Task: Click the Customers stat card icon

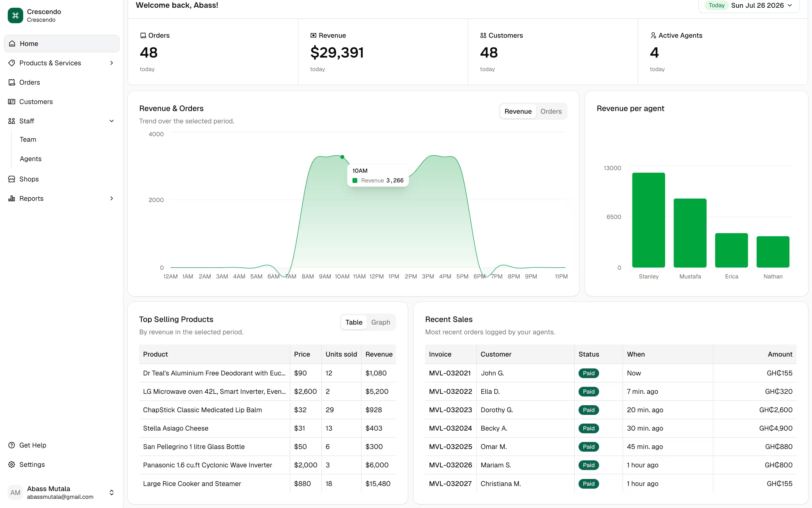Action: 483,35
